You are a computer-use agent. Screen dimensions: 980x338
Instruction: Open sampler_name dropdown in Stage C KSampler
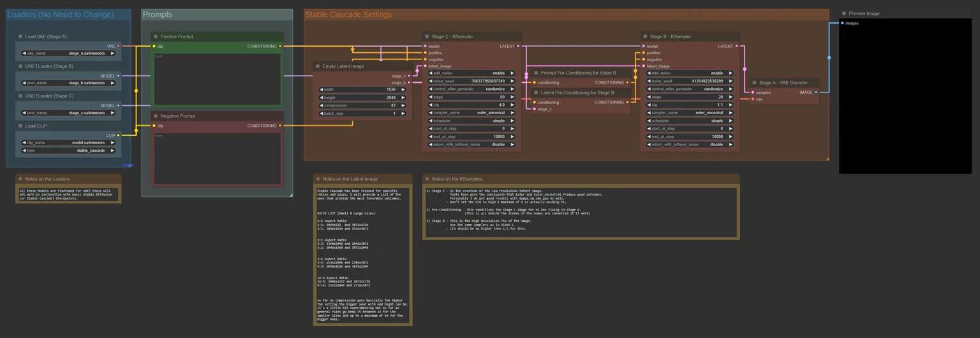click(x=471, y=113)
